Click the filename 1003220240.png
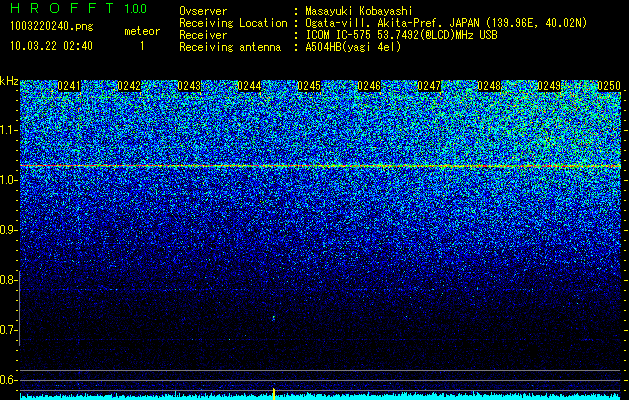The width and height of the screenshot is (629, 400). (52, 27)
